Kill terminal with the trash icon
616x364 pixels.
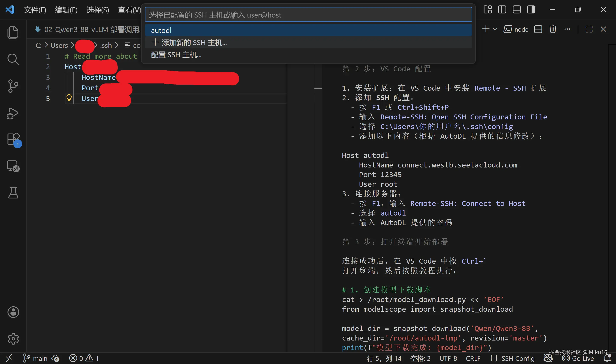553,29
